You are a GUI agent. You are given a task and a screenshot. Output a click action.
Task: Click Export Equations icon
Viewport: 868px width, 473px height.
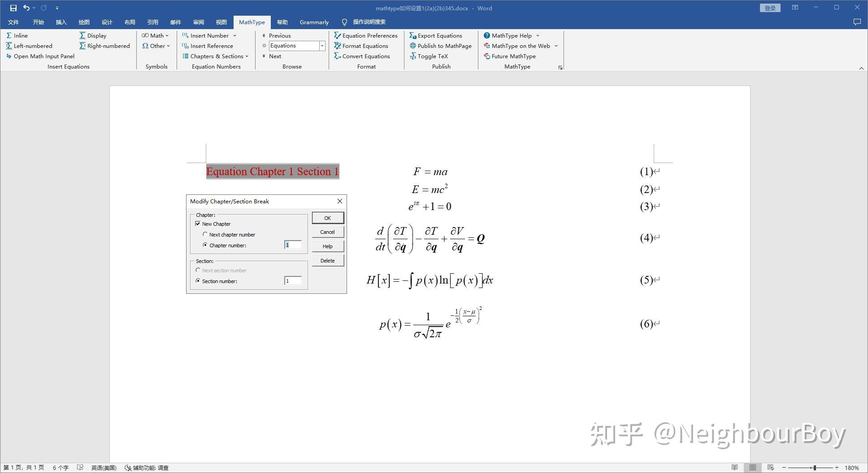coord(412,35)
